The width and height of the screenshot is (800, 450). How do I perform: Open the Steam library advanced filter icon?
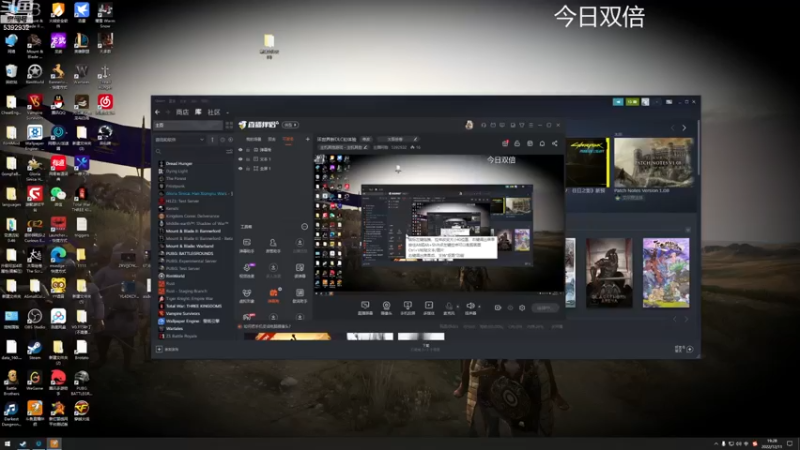point(229,152)
